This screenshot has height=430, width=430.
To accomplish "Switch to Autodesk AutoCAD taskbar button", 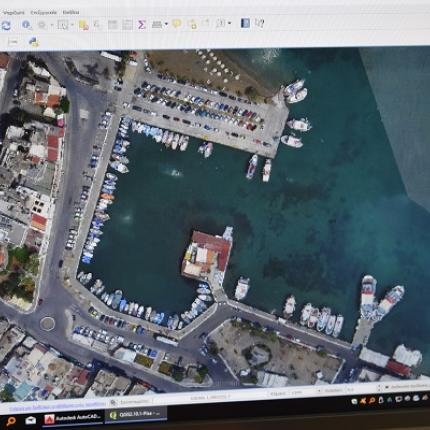I will [x=73, y=418].
